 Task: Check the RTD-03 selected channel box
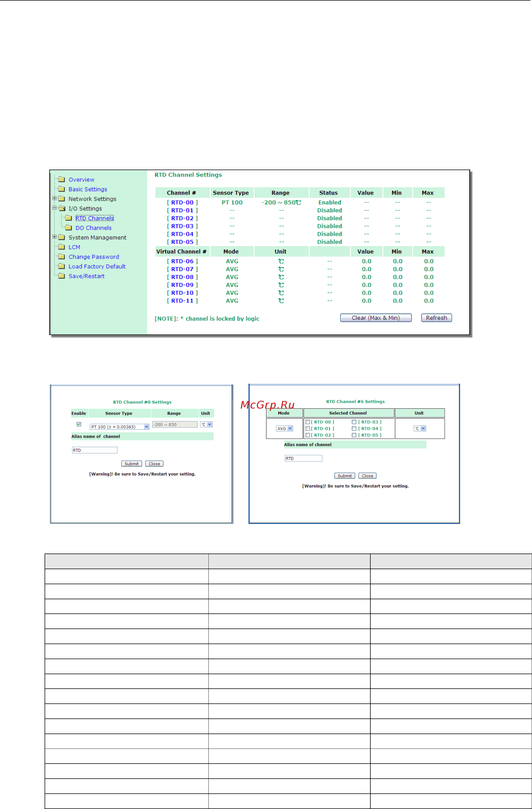354,422
